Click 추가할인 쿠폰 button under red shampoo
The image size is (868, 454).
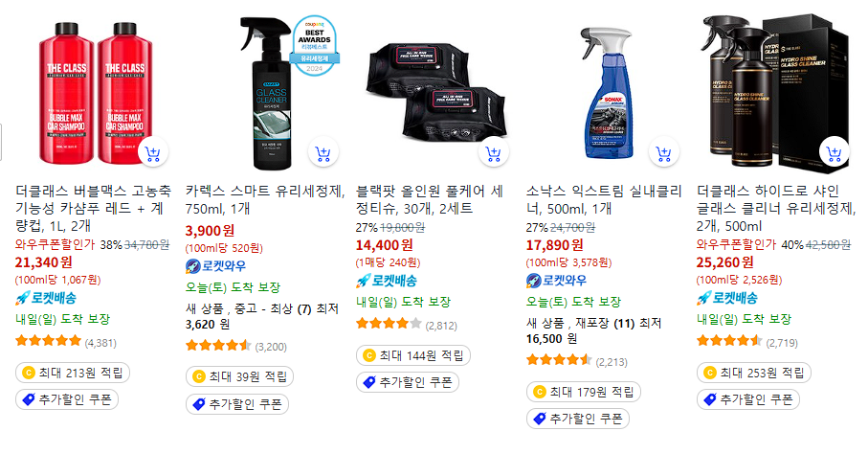click(67, 399)
